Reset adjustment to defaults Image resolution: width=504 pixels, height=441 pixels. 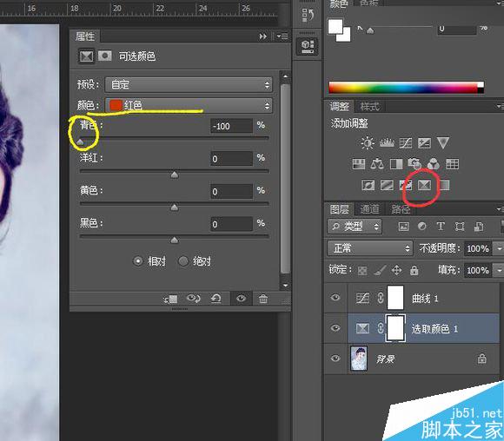pyautogui.click(x=216, y=299)
